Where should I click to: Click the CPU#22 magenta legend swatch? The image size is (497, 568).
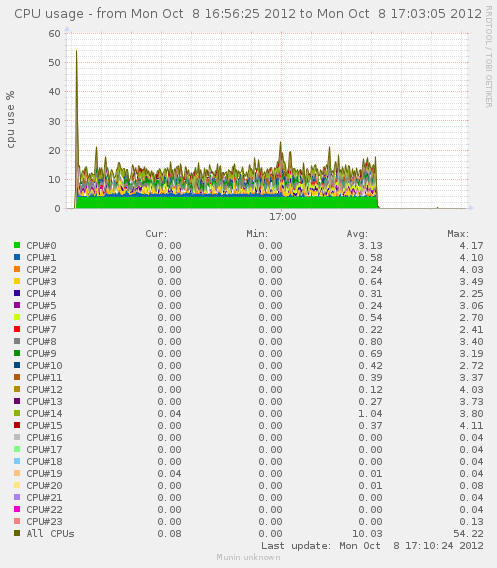[17, 509]
